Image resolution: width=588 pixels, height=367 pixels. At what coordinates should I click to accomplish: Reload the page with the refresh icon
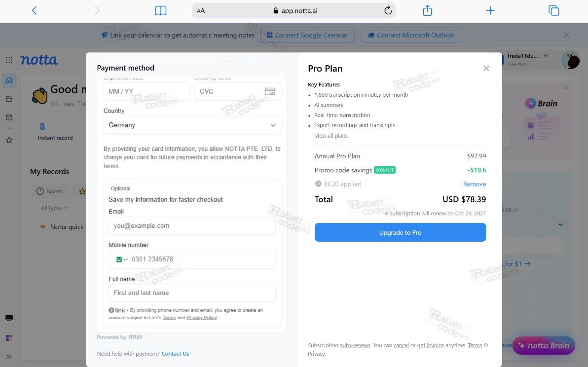388,10
